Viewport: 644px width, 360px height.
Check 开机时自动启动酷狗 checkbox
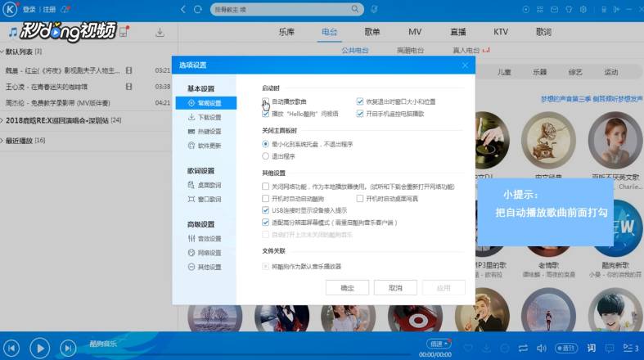click(265, 199)
